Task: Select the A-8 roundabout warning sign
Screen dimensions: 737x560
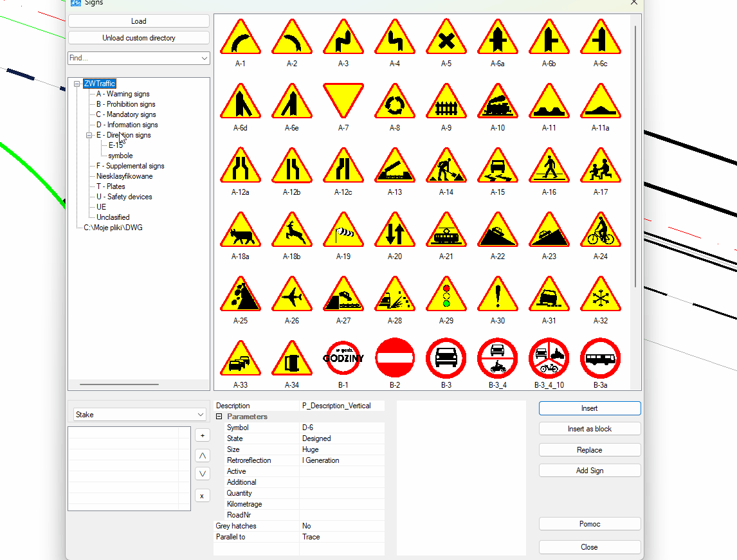Action: click(x=395, y=101)
